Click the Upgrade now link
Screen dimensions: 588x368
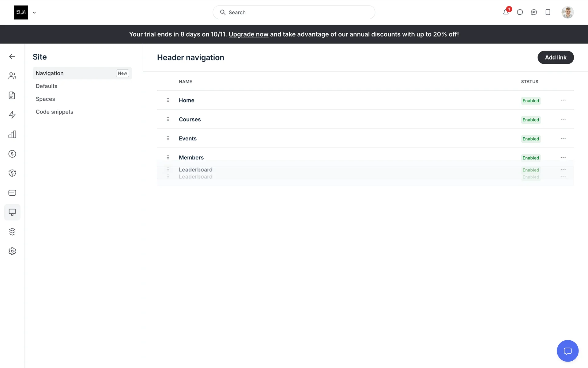coord(248,34)
